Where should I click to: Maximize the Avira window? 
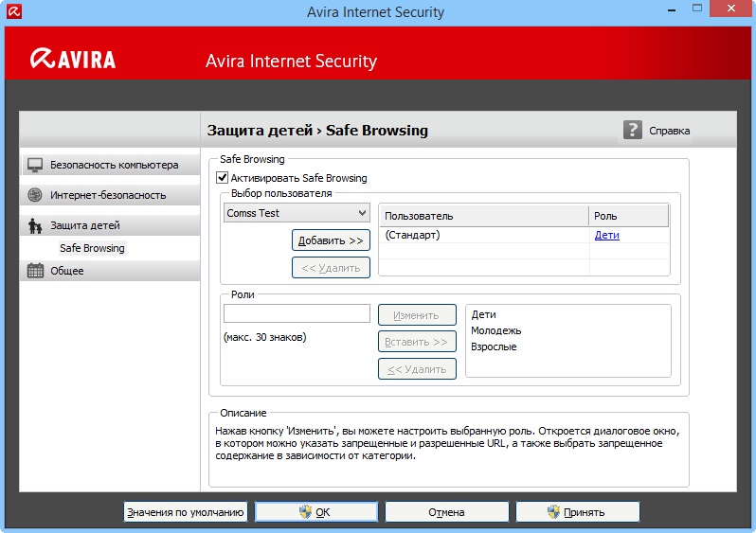(696, 9)
